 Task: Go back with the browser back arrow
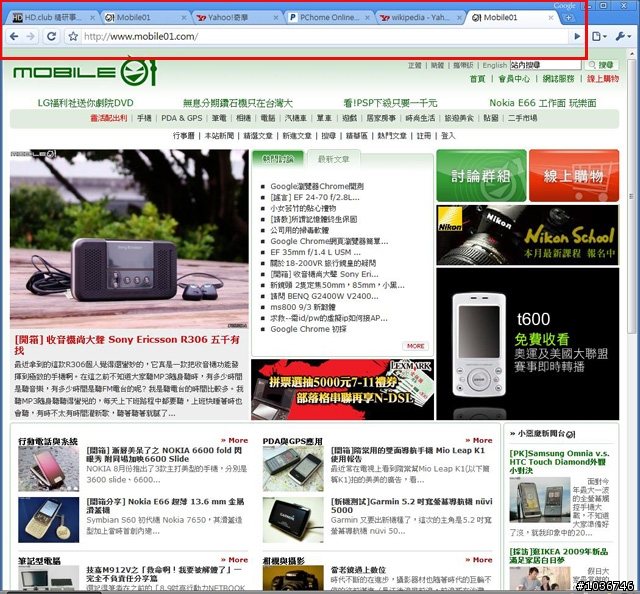click(14, 36)
